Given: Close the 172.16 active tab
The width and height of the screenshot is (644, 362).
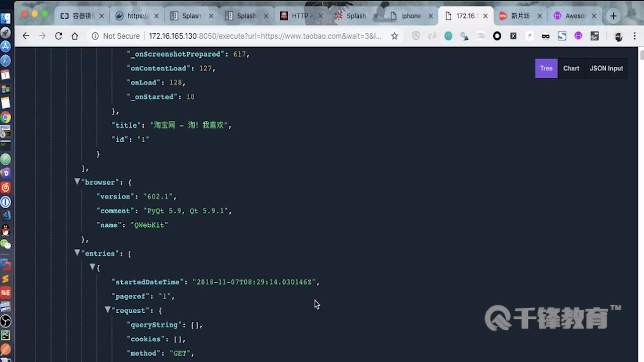Looking at the screenshot, I should click(485, 16).
